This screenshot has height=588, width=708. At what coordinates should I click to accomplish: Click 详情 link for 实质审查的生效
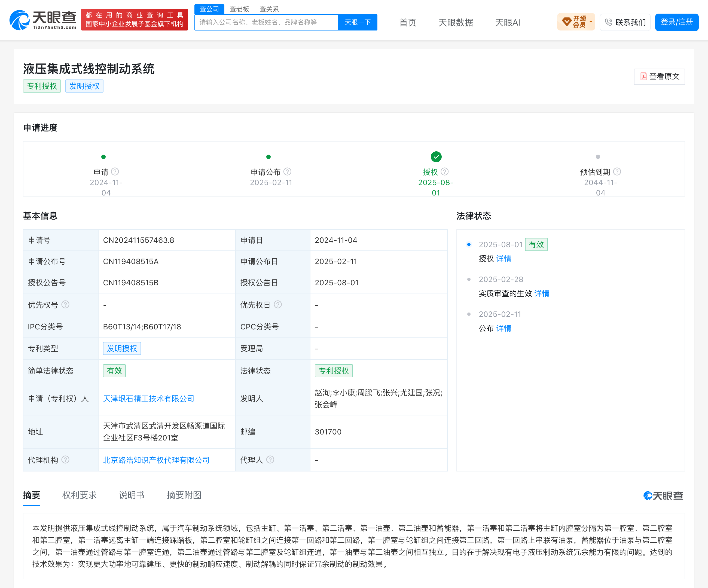542,293
